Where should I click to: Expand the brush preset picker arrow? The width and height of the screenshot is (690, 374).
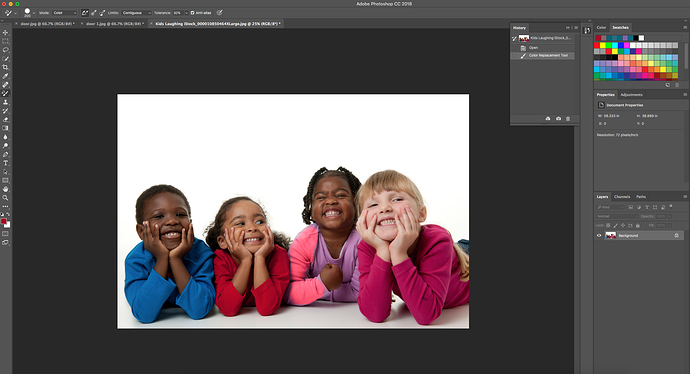coord(34,13)
